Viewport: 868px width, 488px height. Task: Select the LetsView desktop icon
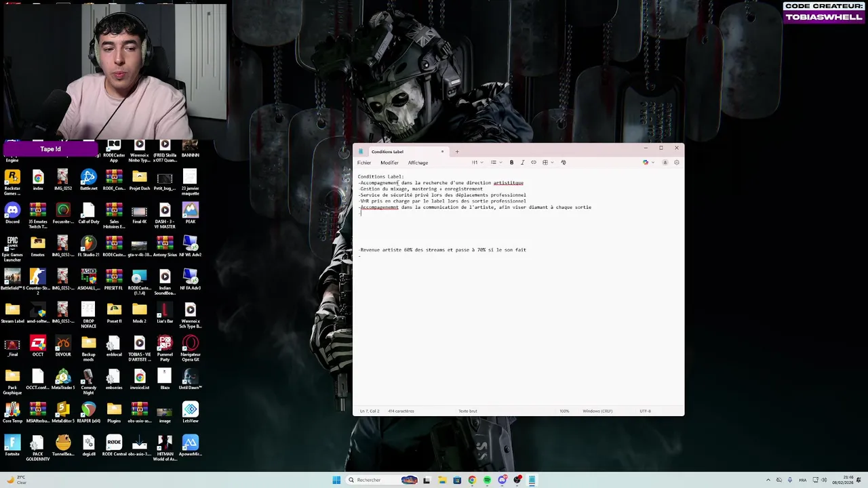tap(191, 413)
